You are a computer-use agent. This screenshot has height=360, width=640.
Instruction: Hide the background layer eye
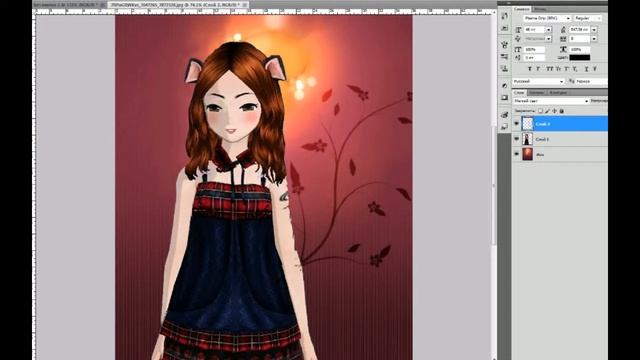point(516,153)
